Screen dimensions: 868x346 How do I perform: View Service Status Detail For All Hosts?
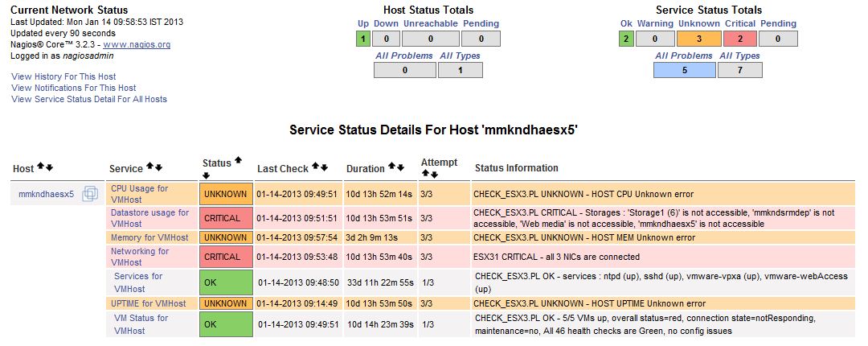[x=89, y=99]
